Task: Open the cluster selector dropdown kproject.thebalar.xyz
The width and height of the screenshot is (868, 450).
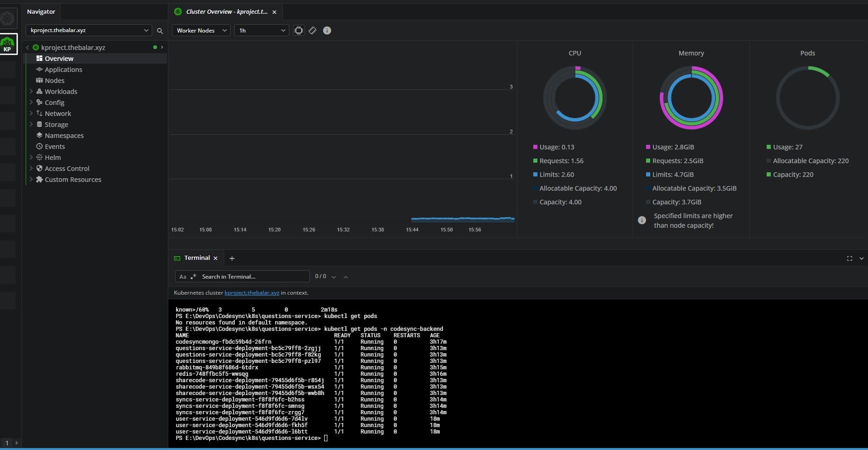Action: [x=89, y=30]
